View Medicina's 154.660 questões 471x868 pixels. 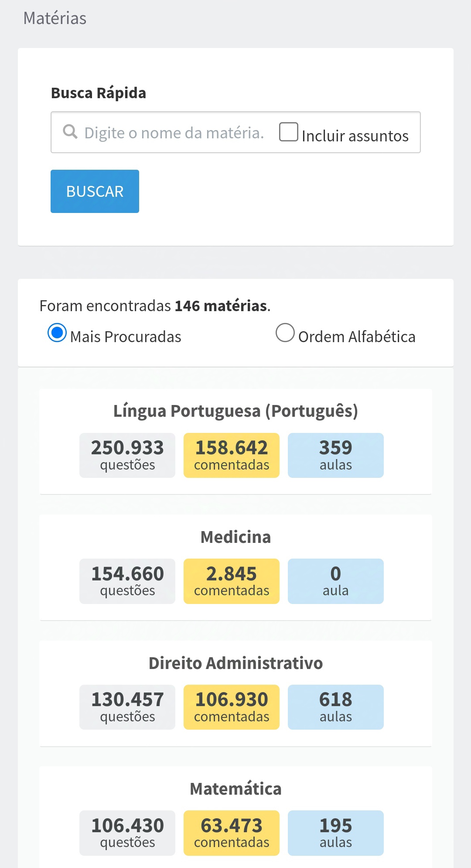127,581
